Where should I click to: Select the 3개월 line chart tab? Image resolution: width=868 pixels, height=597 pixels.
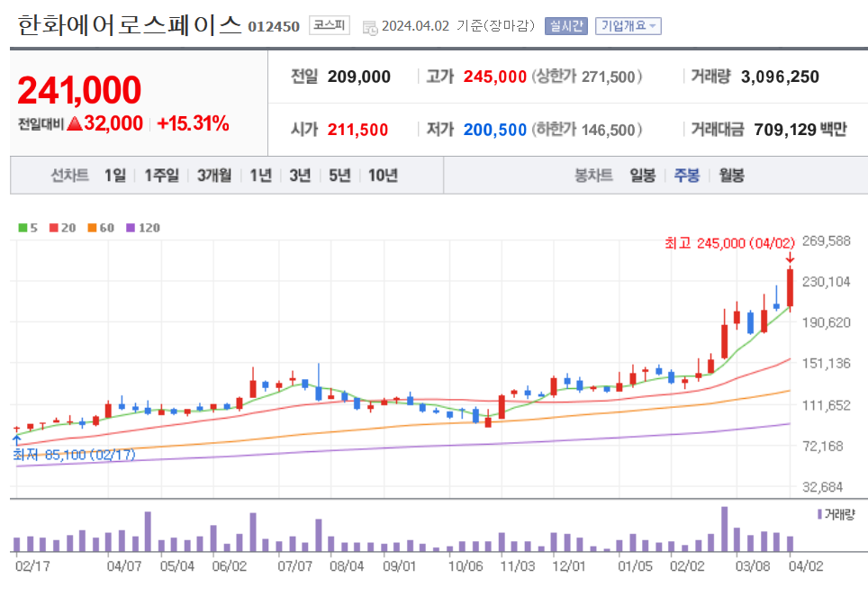click(214, 176)
